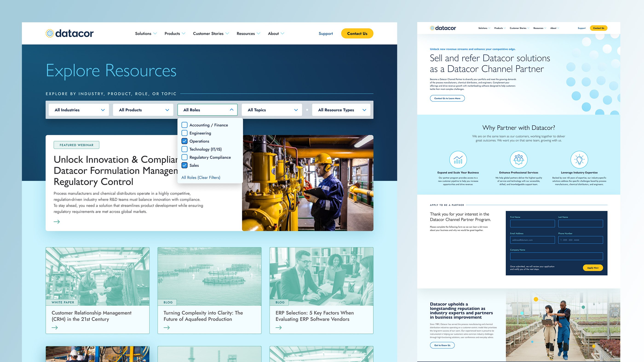Click the Enhance Professional Services team icon
644x362 pixels.
pos(519,160)
